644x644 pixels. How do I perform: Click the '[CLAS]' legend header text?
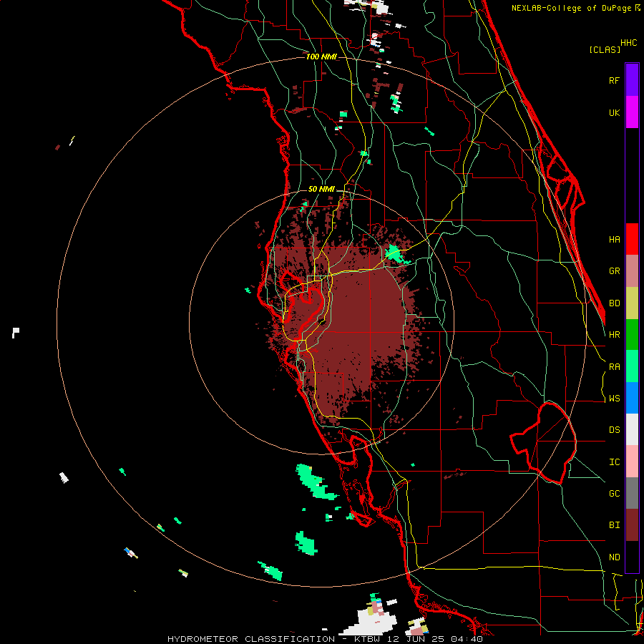tap(605, 49)
